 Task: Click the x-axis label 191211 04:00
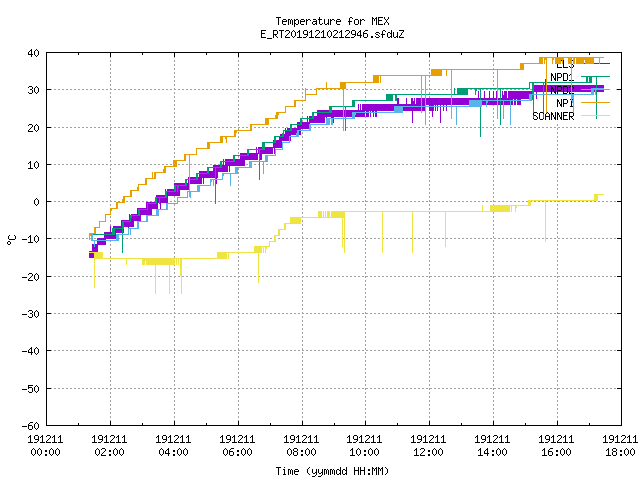coord(173,446)
